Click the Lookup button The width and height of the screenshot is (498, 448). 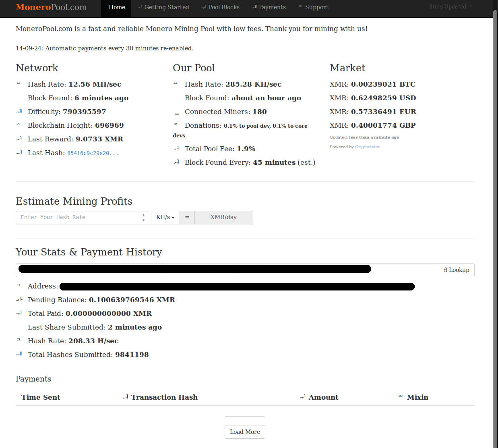pos(457,270)
